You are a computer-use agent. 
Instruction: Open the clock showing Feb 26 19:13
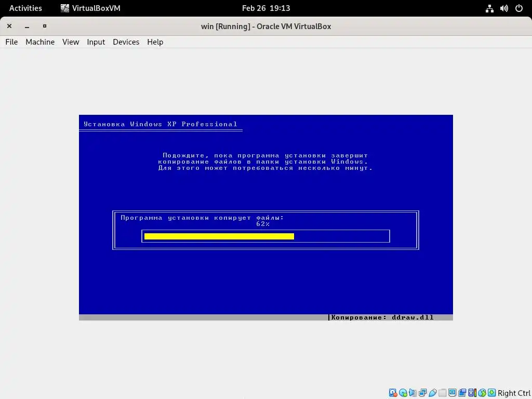[266, 8]
